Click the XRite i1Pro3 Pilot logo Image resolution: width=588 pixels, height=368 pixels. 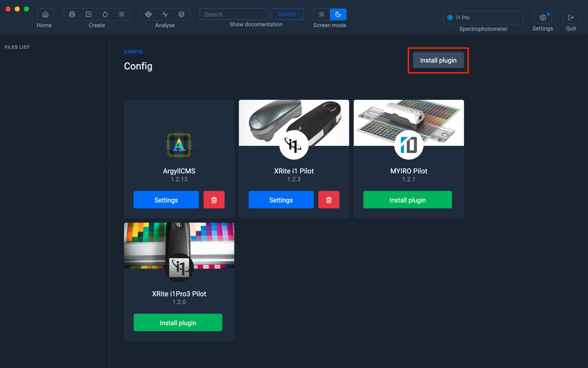click(x=179, y=268)
